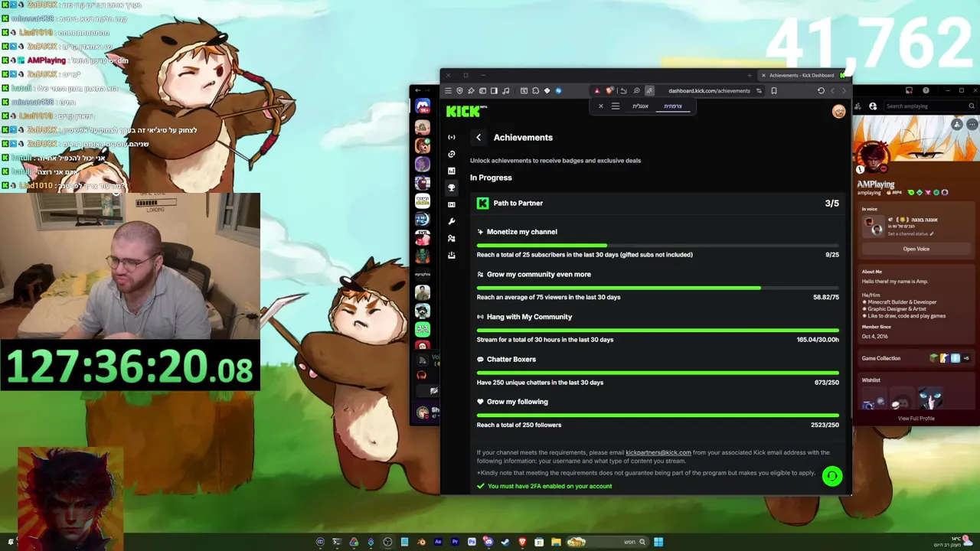This screenshot has height=551, width=980.
Task: Click the kickpartners@kick.com email link
Action: (658, 452)
